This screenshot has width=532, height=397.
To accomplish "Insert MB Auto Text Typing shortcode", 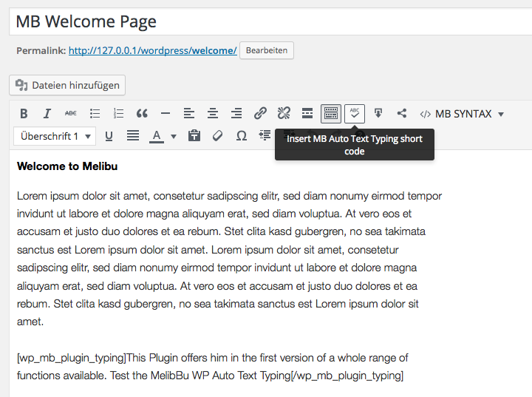I will click(355, 113).
